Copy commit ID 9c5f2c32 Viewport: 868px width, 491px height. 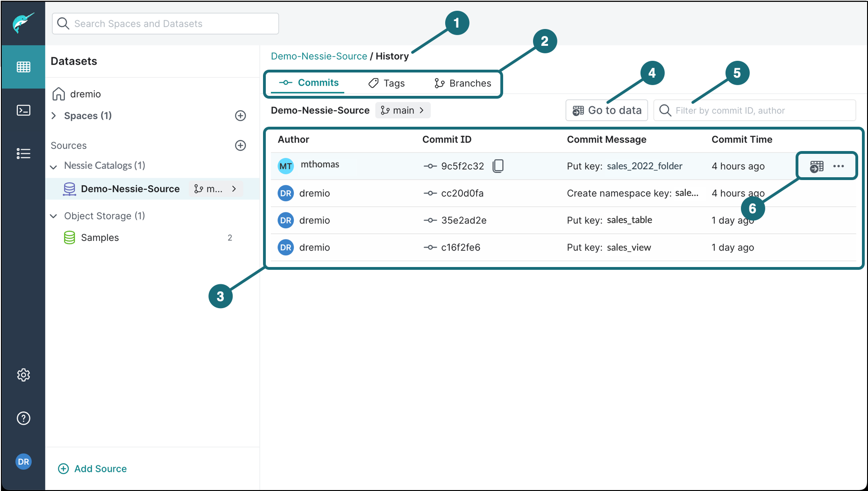coord(498,166)
